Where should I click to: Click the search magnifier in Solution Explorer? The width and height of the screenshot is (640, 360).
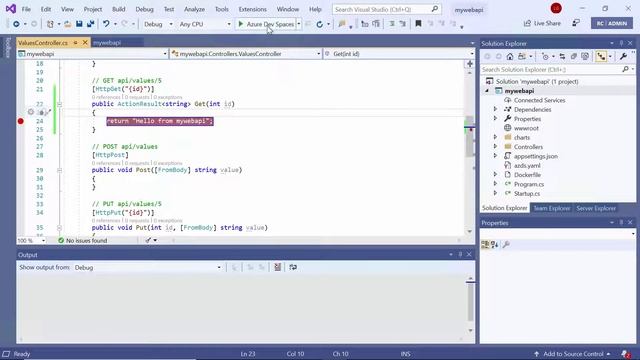625,69
